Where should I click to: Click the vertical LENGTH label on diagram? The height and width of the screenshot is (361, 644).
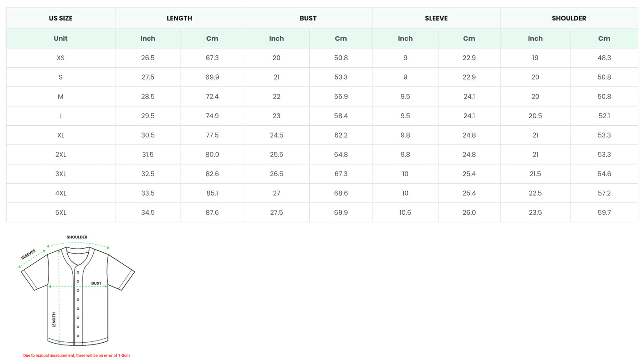[54, 320]
